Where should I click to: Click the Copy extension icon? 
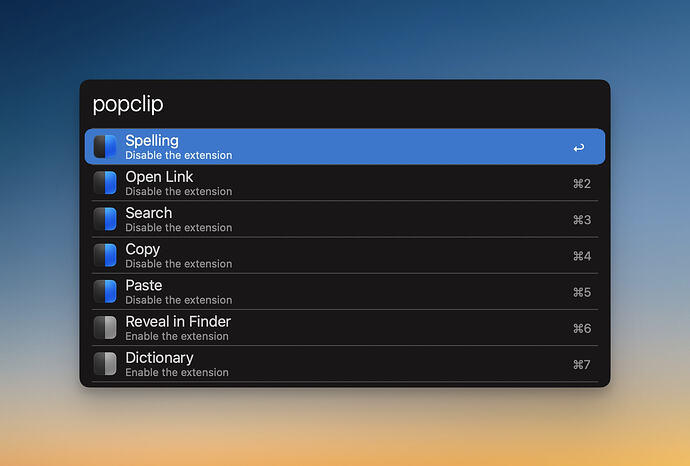click(105, 255)
